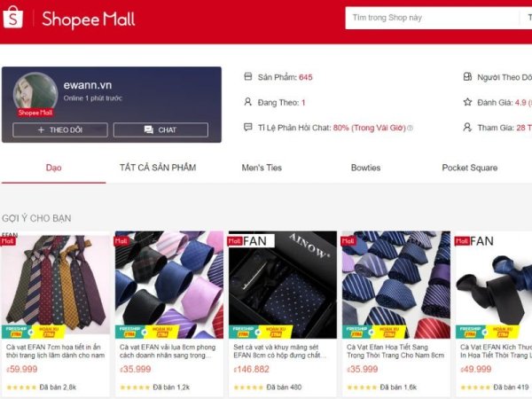
Task: Click the followers icon beside Người Theo Dõi
Action: pyautogui.click(x=467, y=76)
